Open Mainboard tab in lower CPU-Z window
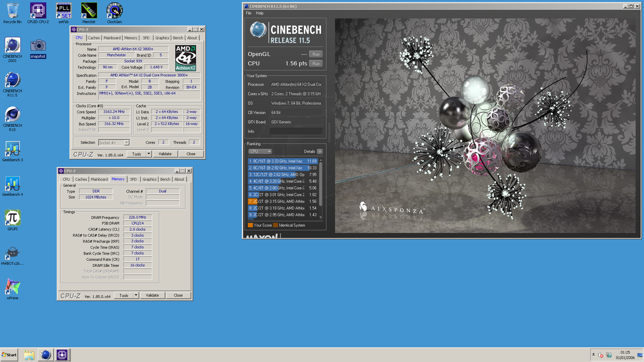This screenshot has width=644, height=362. coord(99,179)
